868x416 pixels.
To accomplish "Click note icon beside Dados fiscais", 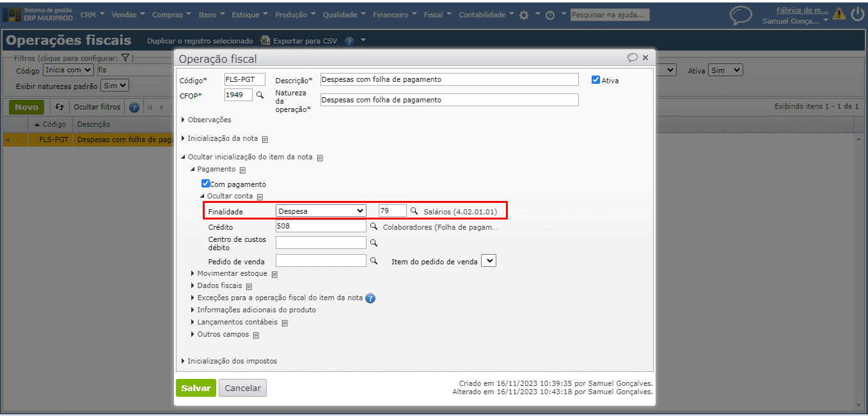I will click(249, 287).
